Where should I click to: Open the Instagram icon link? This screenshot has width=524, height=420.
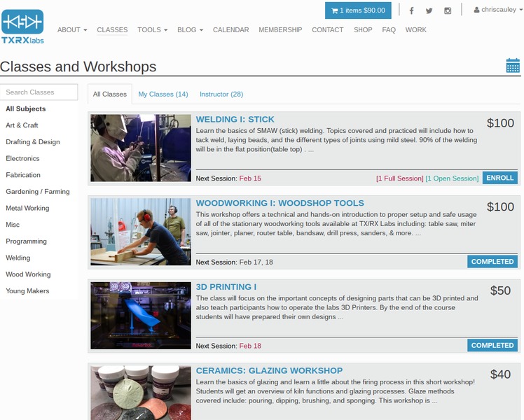(448, 10)
